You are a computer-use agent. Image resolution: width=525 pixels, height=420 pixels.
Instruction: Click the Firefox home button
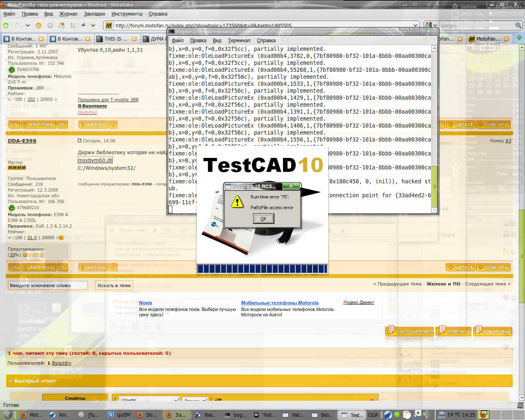(62, 25)
